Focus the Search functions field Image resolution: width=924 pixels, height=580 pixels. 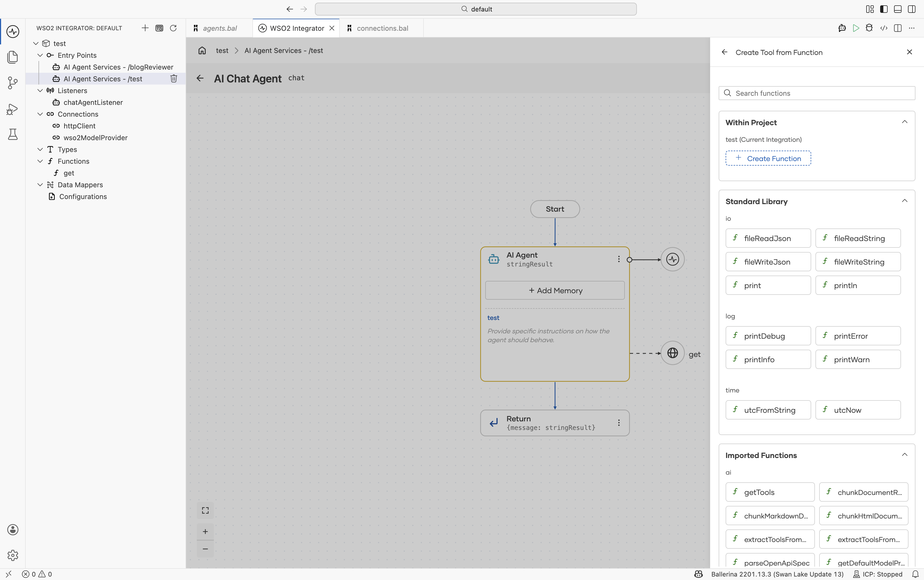[817, 93]
